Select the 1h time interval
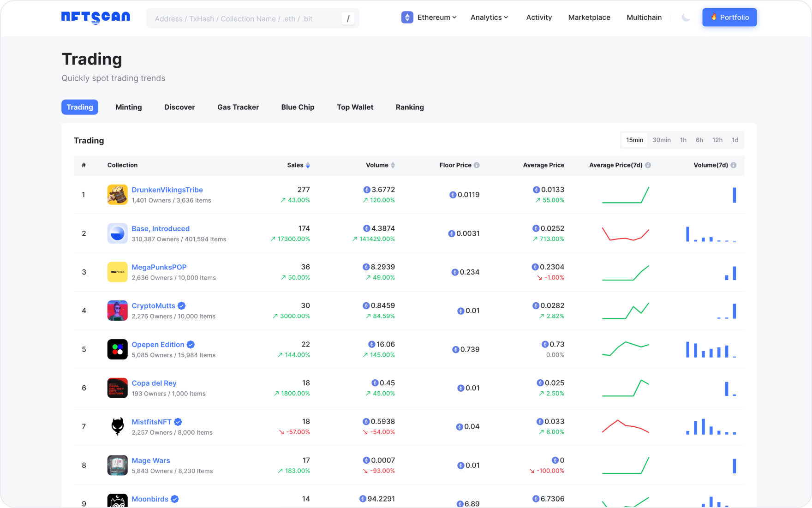 pyautogui.click(x=683, y=140)
